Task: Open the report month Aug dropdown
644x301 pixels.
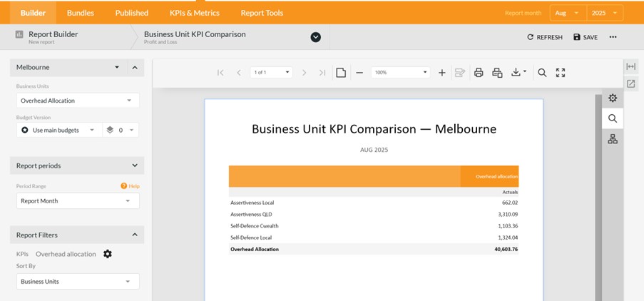Action: click(568, 13)
